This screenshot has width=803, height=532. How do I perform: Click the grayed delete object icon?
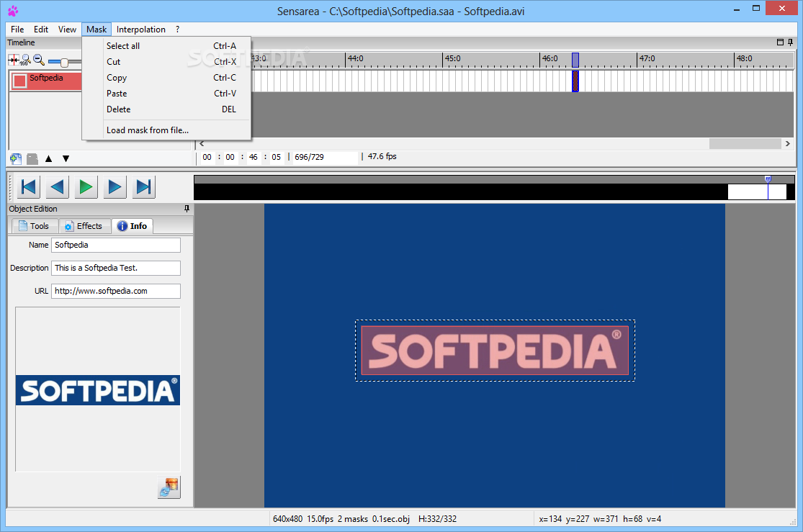pyautogui.click(x=32, y=158)
